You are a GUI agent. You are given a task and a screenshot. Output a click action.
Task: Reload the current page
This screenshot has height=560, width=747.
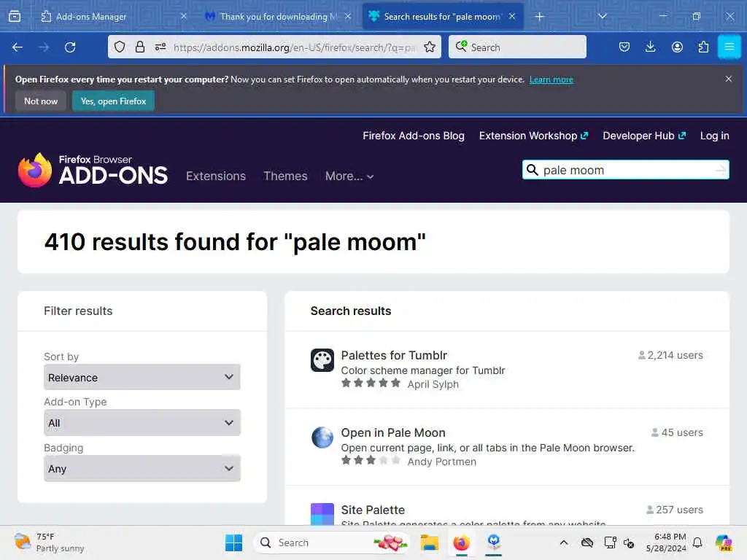(70, 47)
